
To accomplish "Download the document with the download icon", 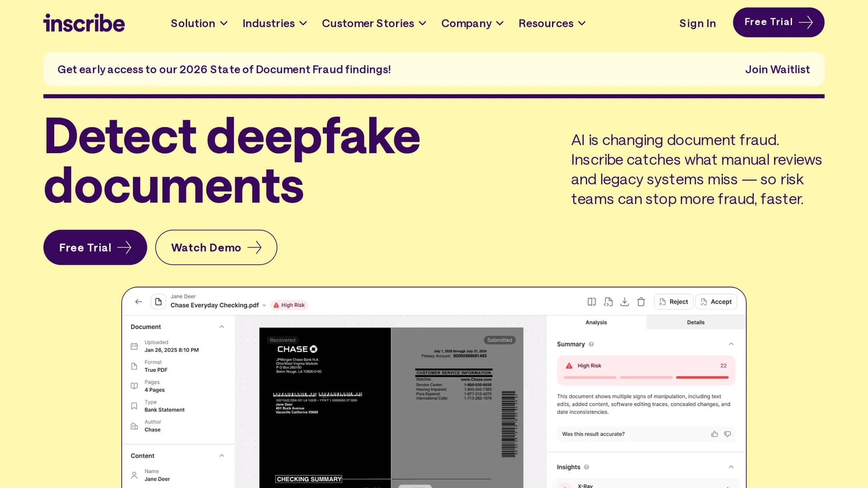I will click(624, 302).
